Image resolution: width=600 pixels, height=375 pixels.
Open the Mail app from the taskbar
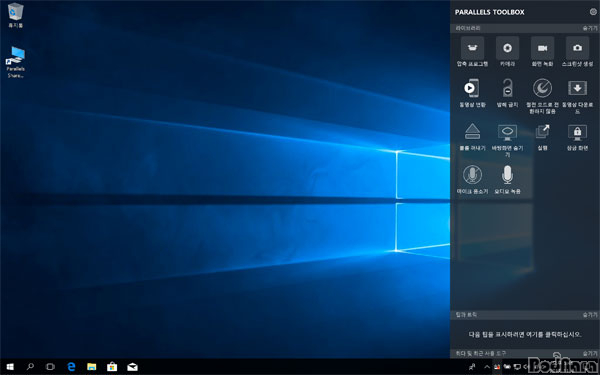(x=132, y=367)
